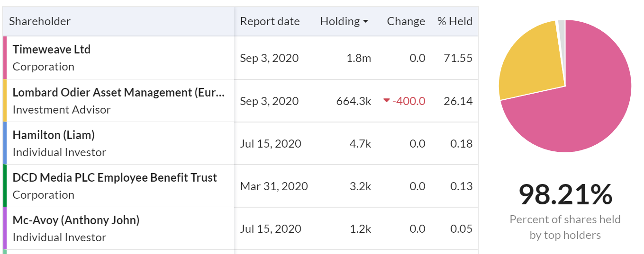Select Mc-Avoy (Anthony John) row
644x254 pixels.
(x=240, y=228)
